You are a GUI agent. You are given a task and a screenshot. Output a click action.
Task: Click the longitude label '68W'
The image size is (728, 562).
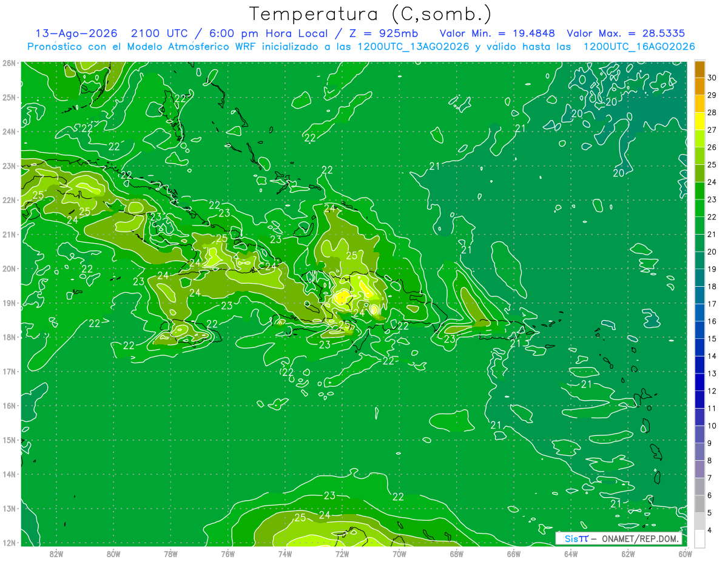click(x=456, y=553)
